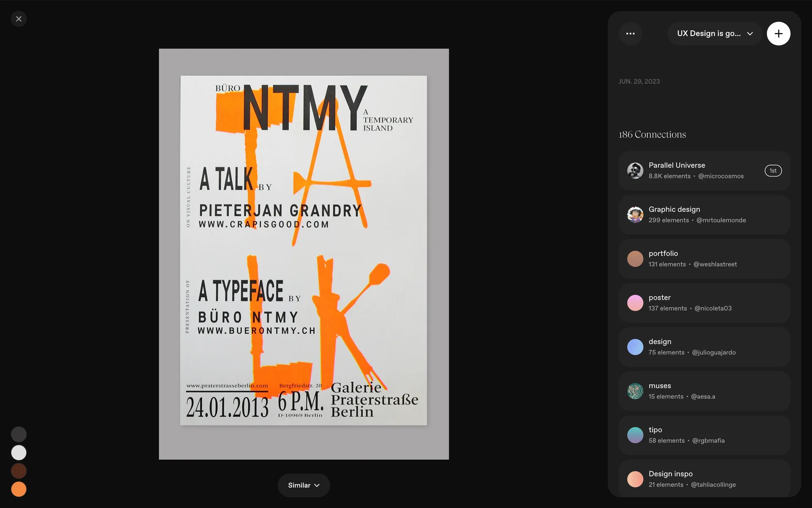Screen dimensions: 812x508
Task: Click the tipo collection gradient avatar
Action: pyautogui.click(x=635, y=435)
